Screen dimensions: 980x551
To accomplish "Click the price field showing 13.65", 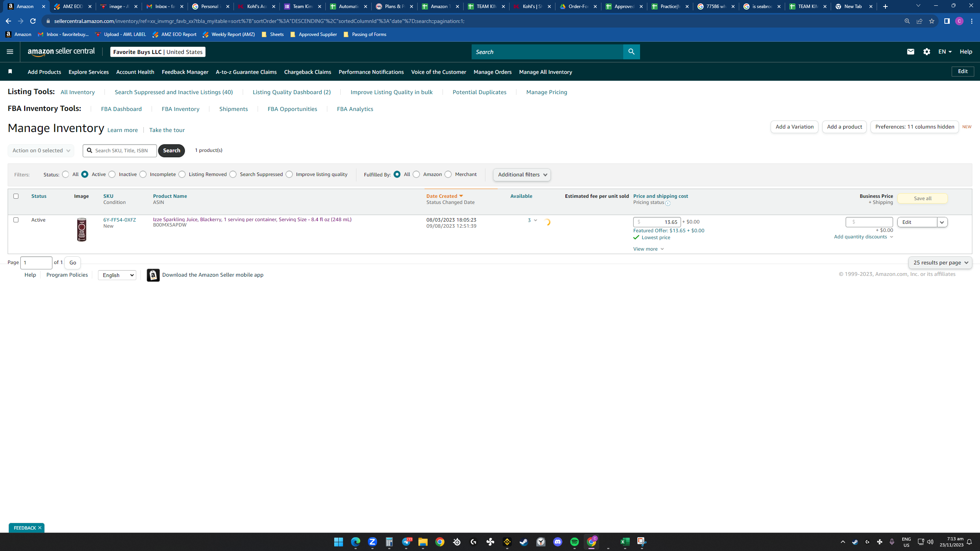I will (657, 222).
